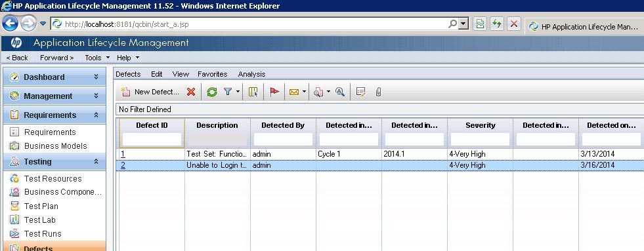Image resolution: width=644 pixels, height=251 pixels.
Task: Open Requirements module in sidebar
Action: 50,132
